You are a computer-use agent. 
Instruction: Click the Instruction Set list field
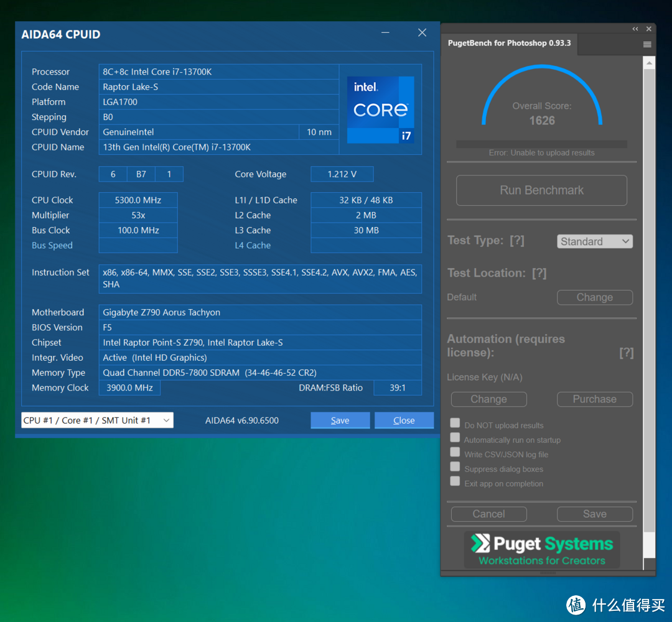[260, 279]
